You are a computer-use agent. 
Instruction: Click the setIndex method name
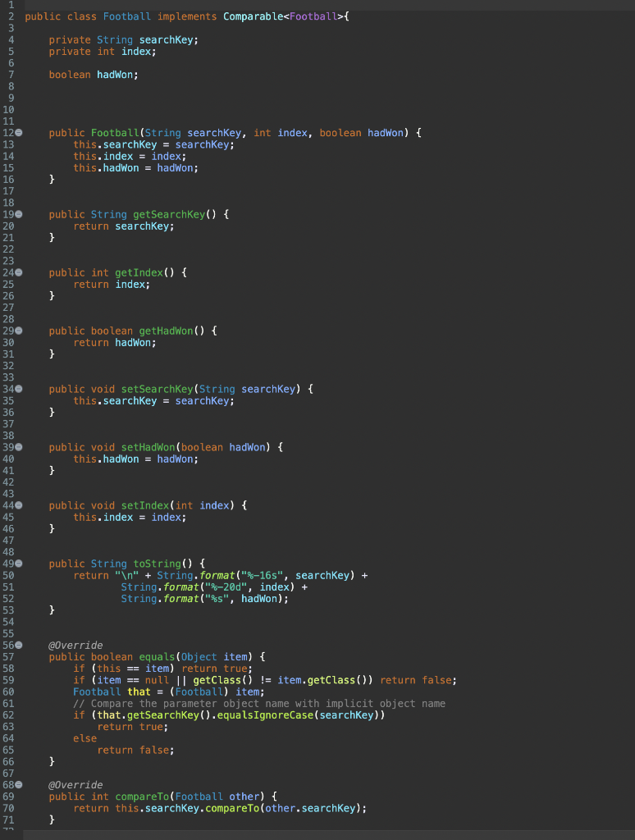144,505
